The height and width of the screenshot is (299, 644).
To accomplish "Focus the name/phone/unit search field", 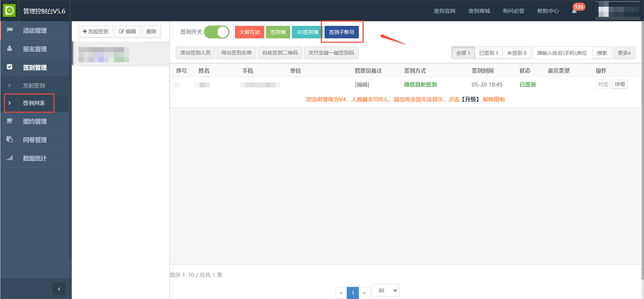I will (x=562, y=53).
